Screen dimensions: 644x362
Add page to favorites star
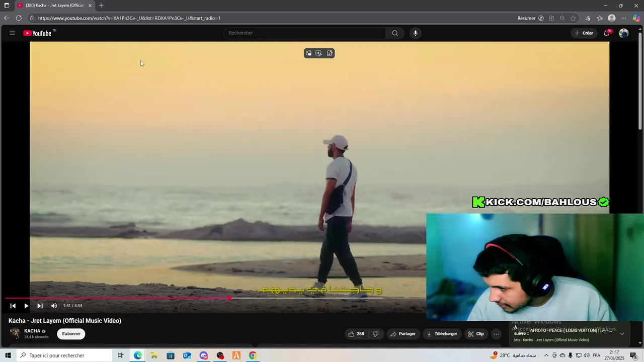pos(573,18)
